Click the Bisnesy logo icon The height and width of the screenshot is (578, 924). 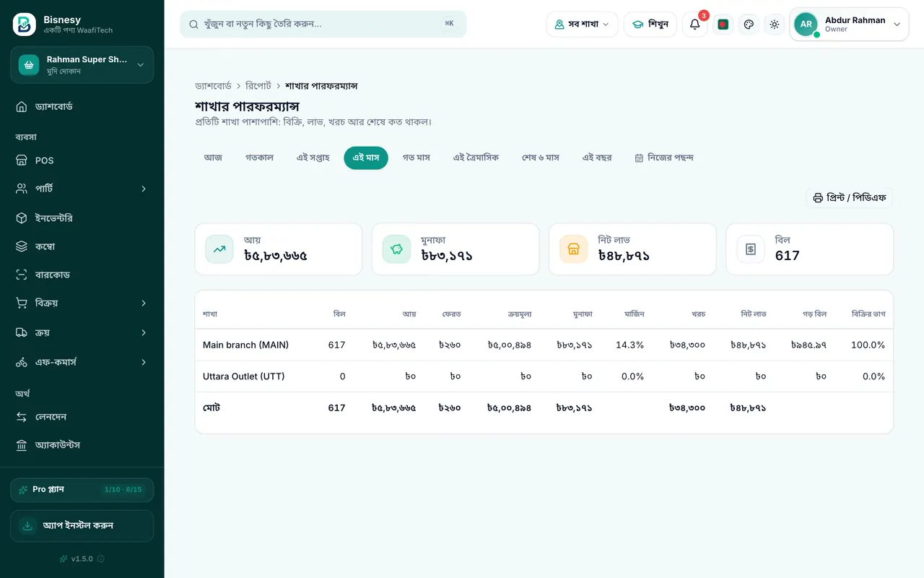point(25,25)
